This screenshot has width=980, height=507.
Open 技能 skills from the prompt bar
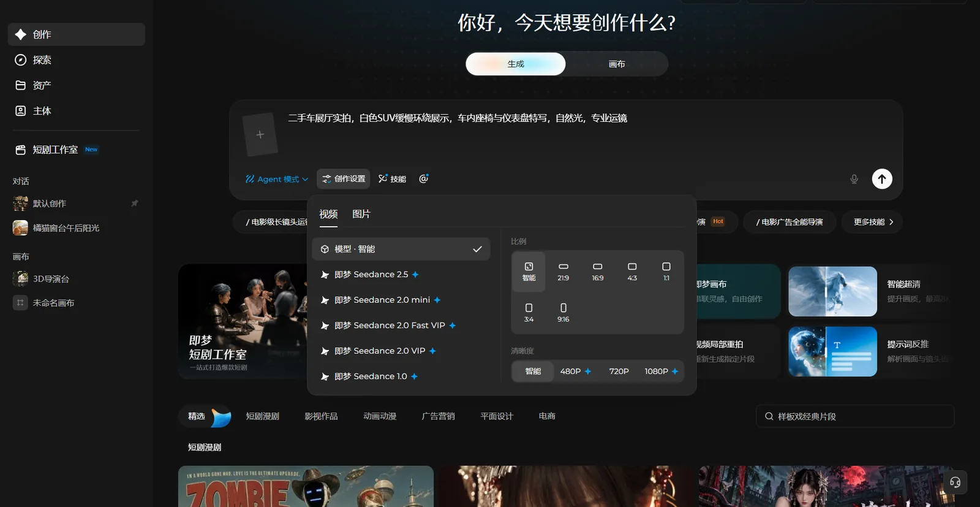point(392,179)
